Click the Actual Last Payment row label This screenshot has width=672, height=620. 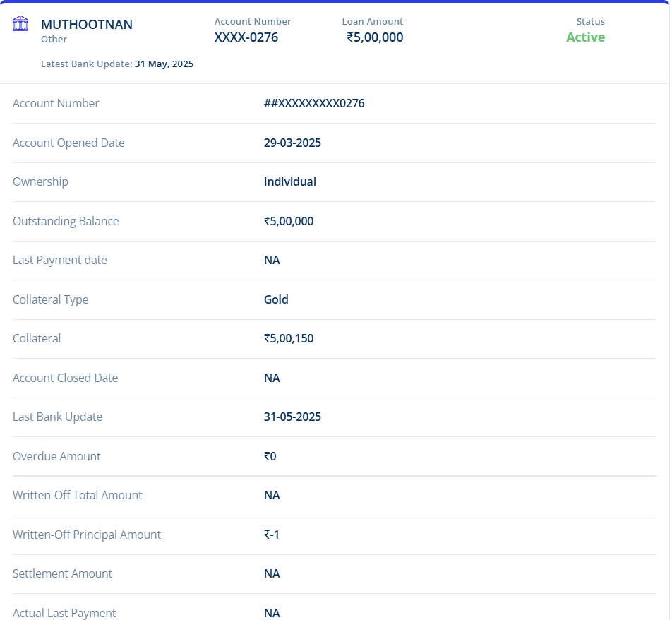[64, 613]
